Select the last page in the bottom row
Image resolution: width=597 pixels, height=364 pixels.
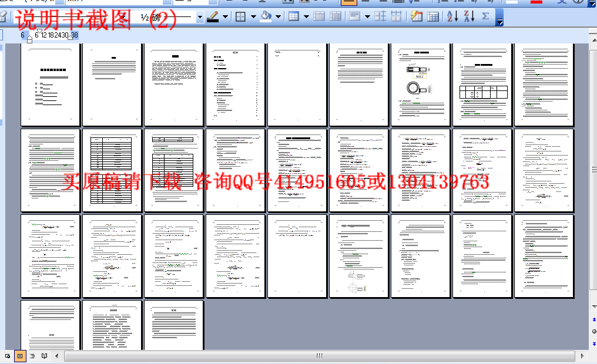(173, 325)
